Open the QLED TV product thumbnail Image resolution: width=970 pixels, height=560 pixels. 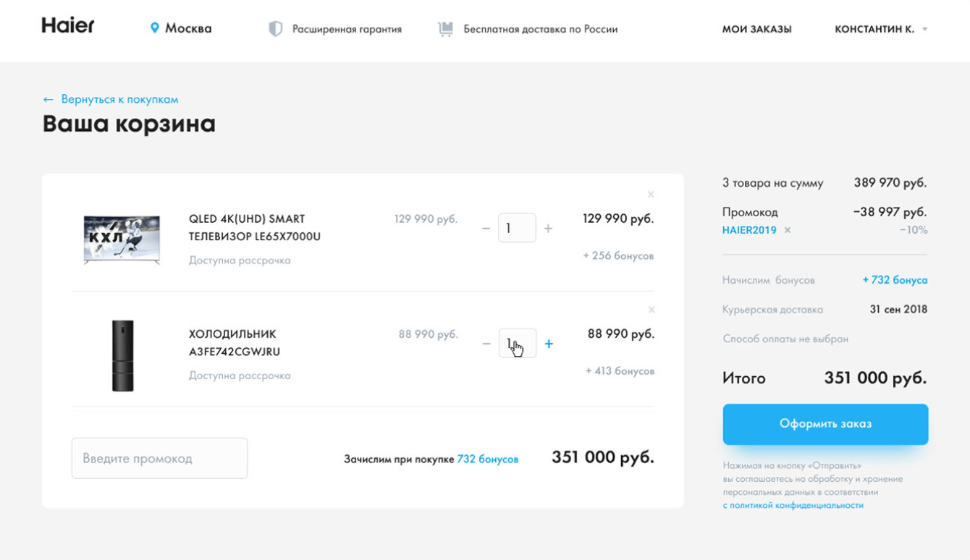[x=122, y=239]
